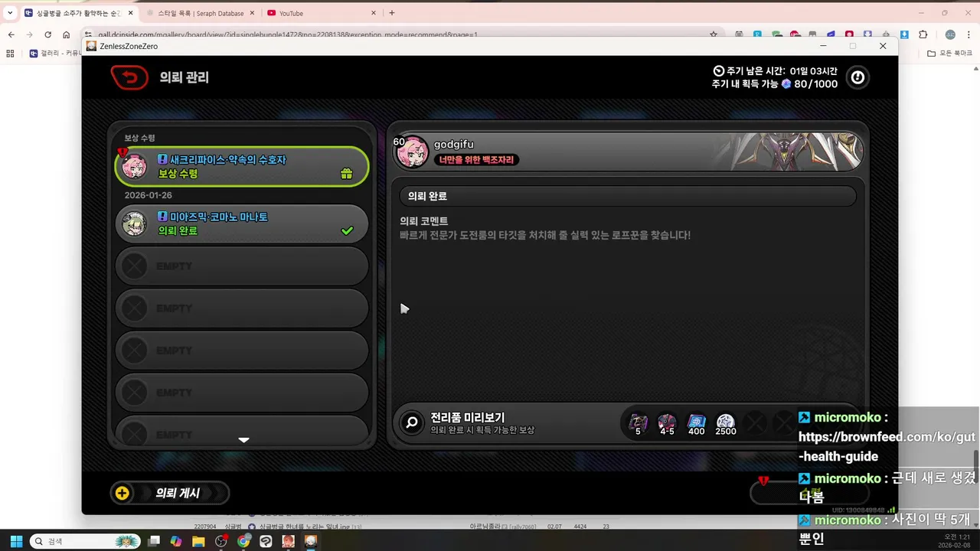Open the 의뢰 게시 post commission button
The height and width of the screenshot is (551, 980).
click(x=170, y=494)
